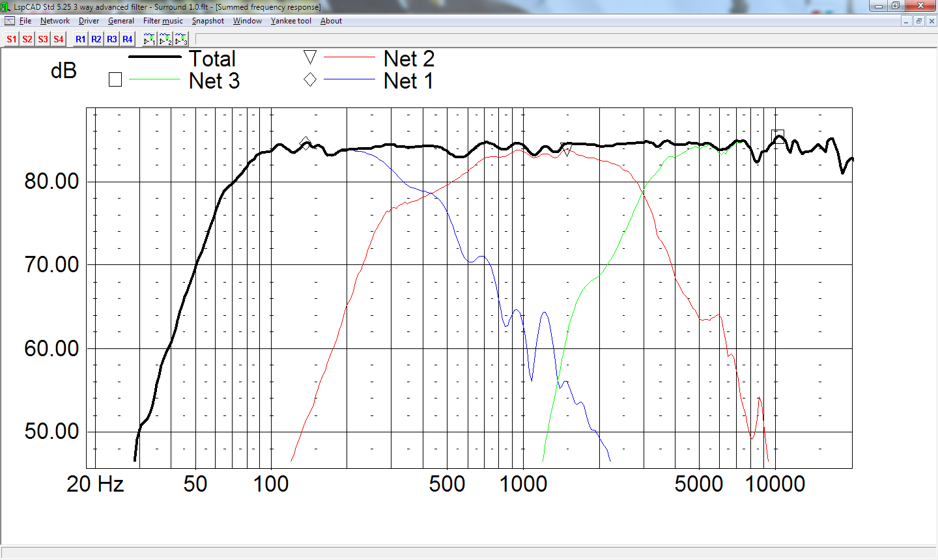Select the R2 toolbar button
938x560 pixels.
(96, 39)
